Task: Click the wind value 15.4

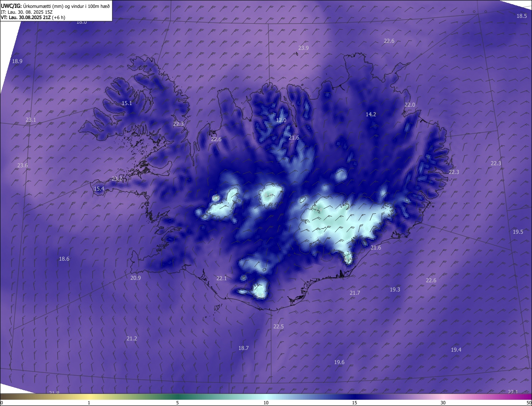Action: point(99,189)
